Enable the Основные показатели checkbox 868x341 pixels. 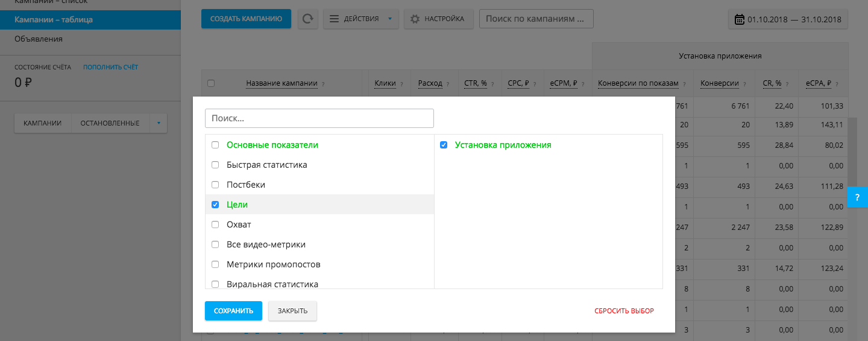[215, 145]
